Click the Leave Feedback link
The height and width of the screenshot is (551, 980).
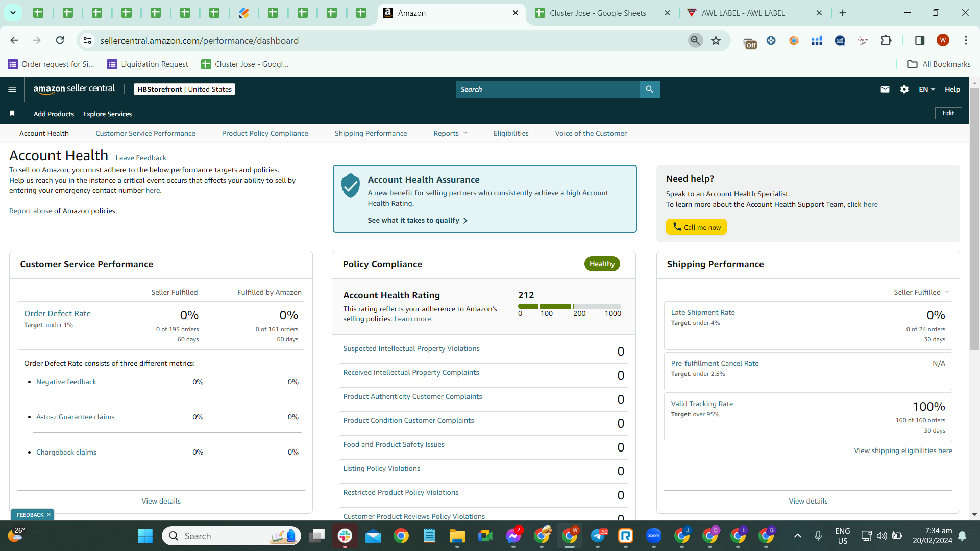(141, 158)
